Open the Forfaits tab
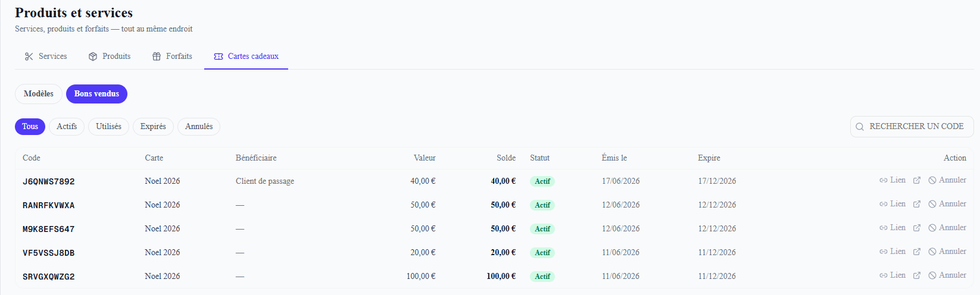Screen dimensions: 980x295 (x=172, y=57)
